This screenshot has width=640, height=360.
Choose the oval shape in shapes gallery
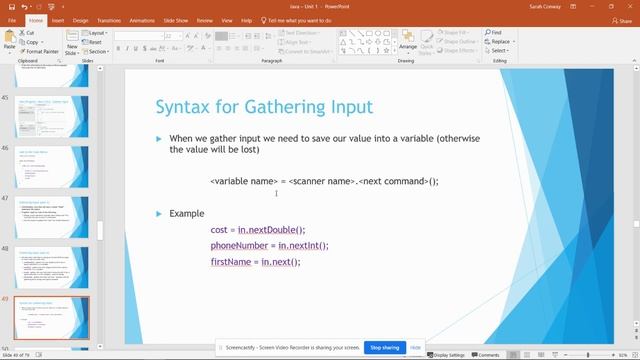coord(378,33)
